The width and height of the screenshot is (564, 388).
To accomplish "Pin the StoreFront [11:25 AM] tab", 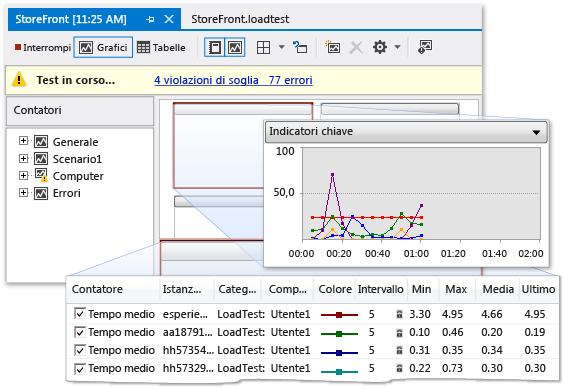I will 150,19.
